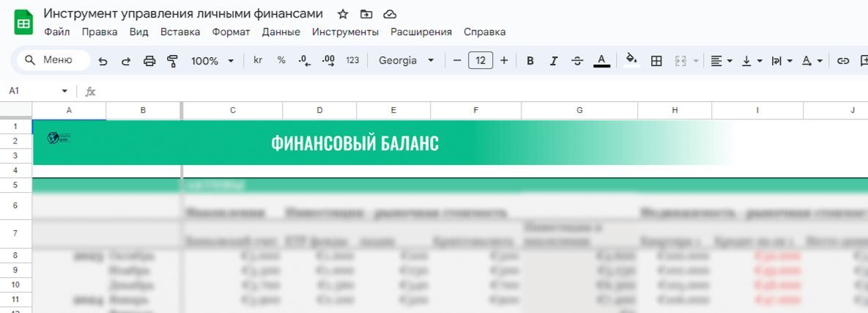Click the undo arrow icon
This screenshot has height=313, width=868.
(103, 61)
